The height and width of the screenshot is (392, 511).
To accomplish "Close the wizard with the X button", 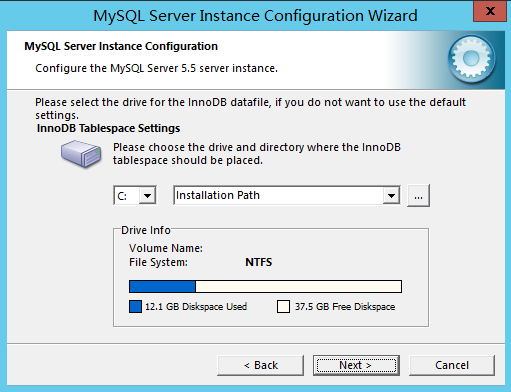I will (490, 11).
